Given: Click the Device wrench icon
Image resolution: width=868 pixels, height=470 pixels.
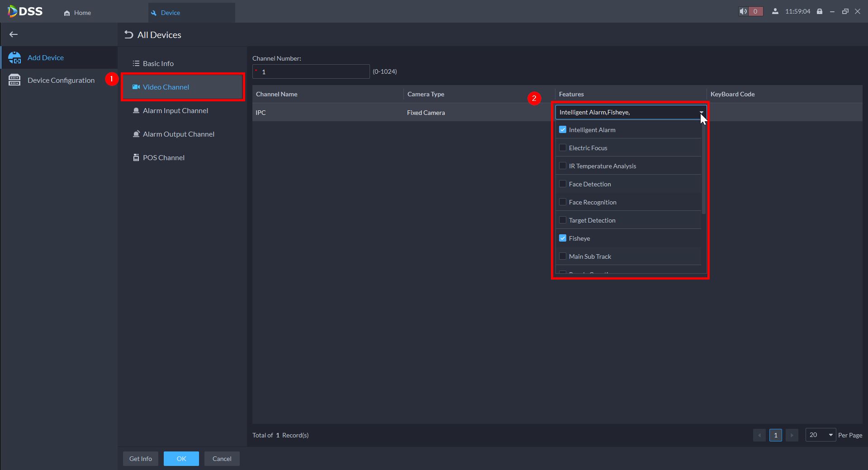Looking at the screenshot, I should click(x=154, y=13).
